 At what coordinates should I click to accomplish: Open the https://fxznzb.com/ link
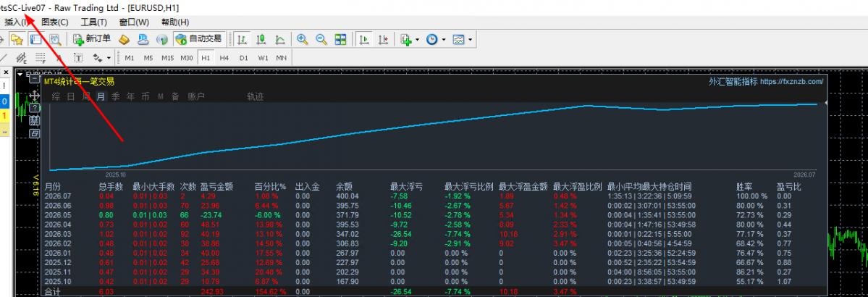[791, 81]
